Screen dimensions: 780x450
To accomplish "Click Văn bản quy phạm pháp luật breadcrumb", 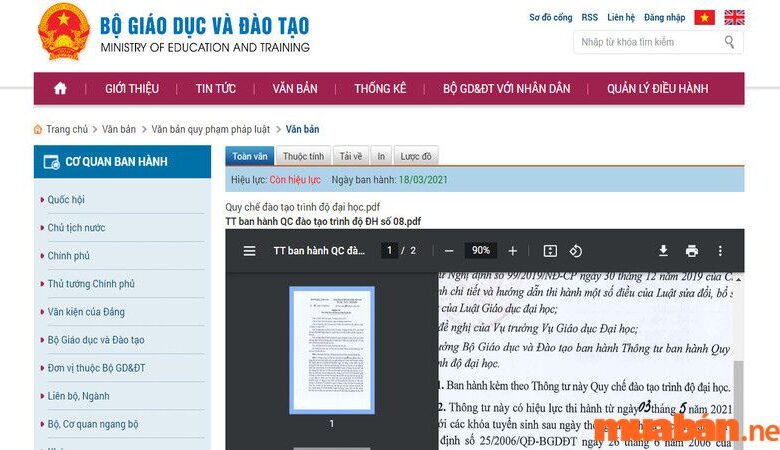I will pyautogui.click(x=210, y=129).
